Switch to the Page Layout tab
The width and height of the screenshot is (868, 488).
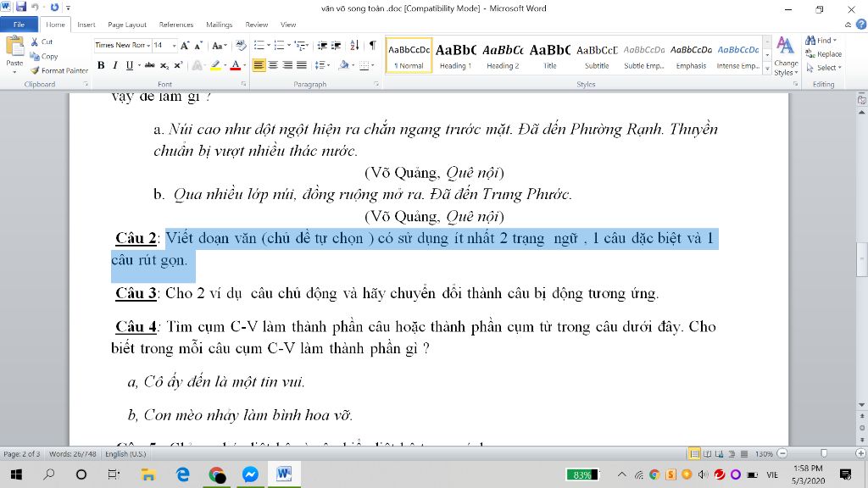pos(127,25)
